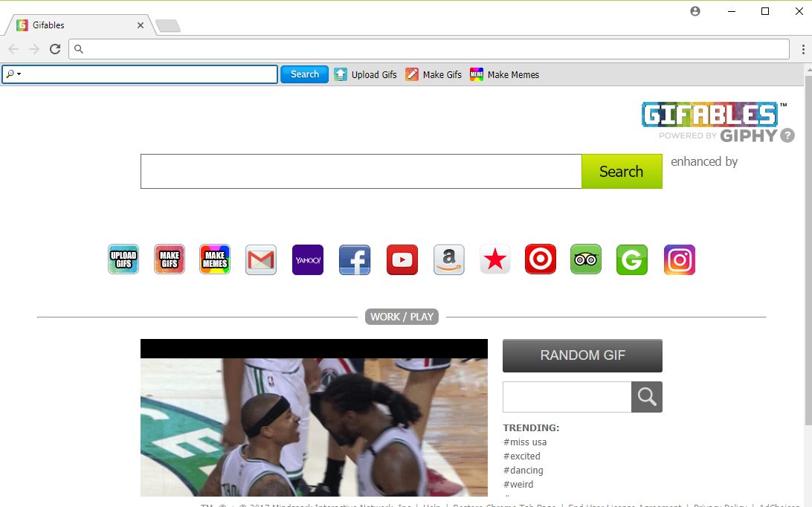The height and width of the screenshot is (507, 812).
Task: Click the RANDOM GIF button
Action: (x=582, y=355)
